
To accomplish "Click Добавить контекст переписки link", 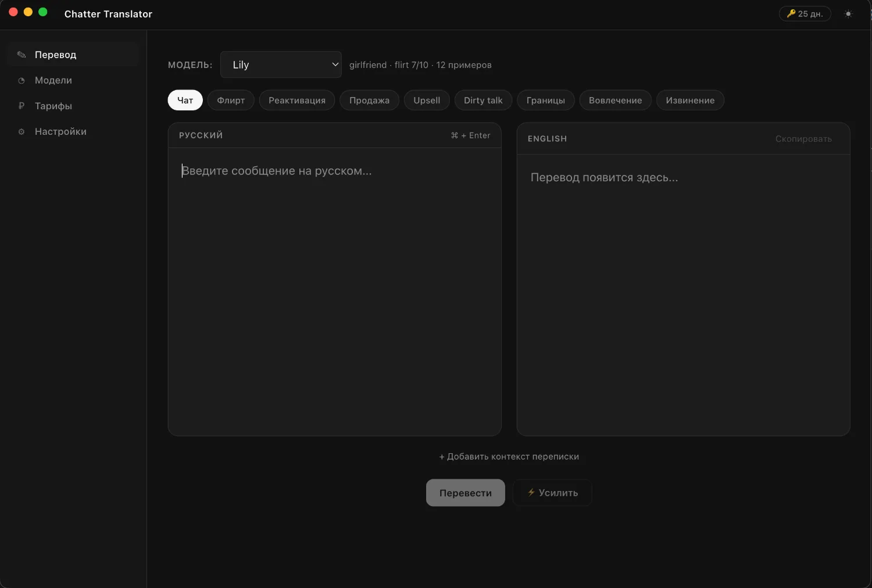I will [x=509, y=457].
